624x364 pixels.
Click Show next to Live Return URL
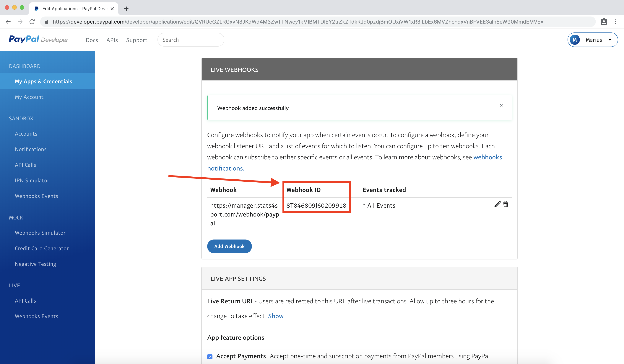pos(276,316)
